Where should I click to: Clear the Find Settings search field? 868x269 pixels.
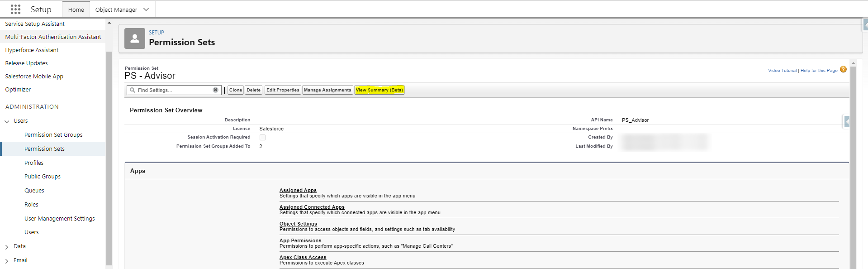(x=216, y=90)
